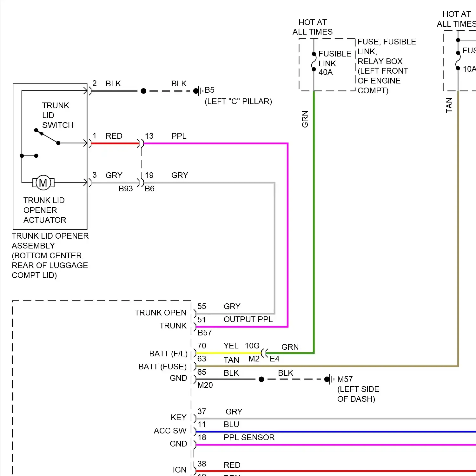Image resolution: width=476 pixels, height=476 pixels.
Task: Select the "M20" connector label
Action: tap(205, 385)
